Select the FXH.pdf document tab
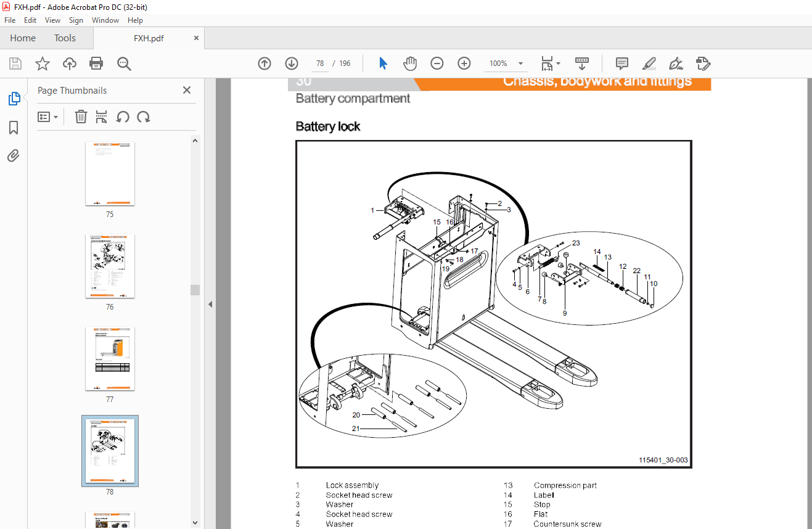Image resolution: width=812 pixels, height=529 pixels. [149, 38]
